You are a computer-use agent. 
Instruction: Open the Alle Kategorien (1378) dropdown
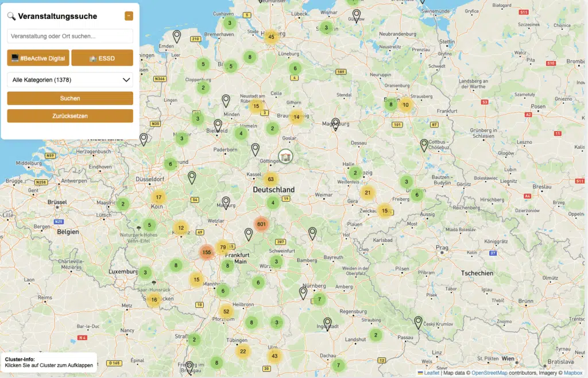point(70,80)
